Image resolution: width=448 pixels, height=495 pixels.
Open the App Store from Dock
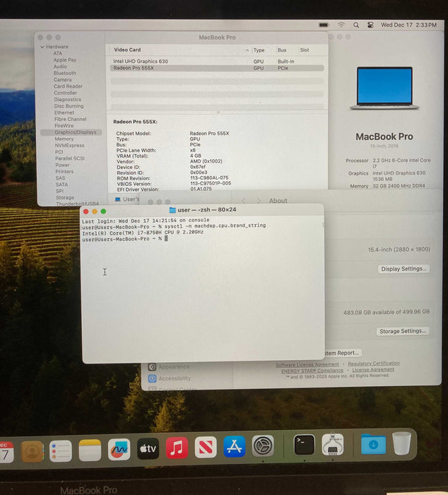235,446
